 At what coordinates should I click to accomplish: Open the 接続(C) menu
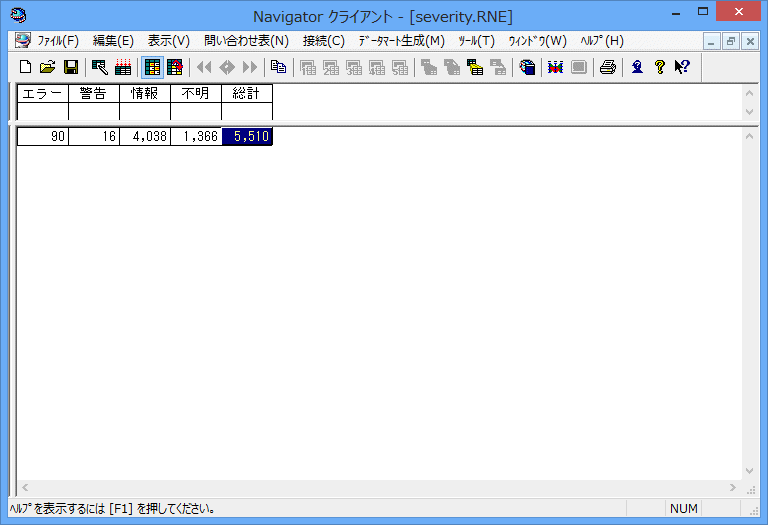point(323,41)
